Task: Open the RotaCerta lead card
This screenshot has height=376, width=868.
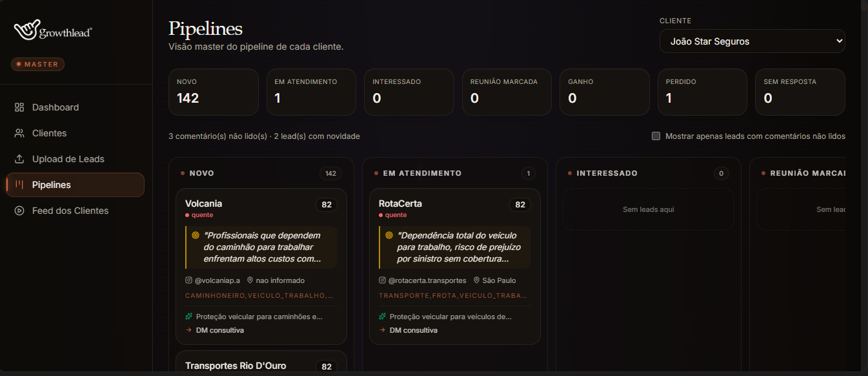Action: 455,267
